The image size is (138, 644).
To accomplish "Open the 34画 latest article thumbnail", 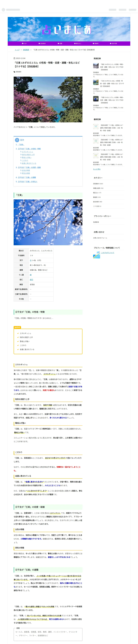I will [x=96, y=156].
